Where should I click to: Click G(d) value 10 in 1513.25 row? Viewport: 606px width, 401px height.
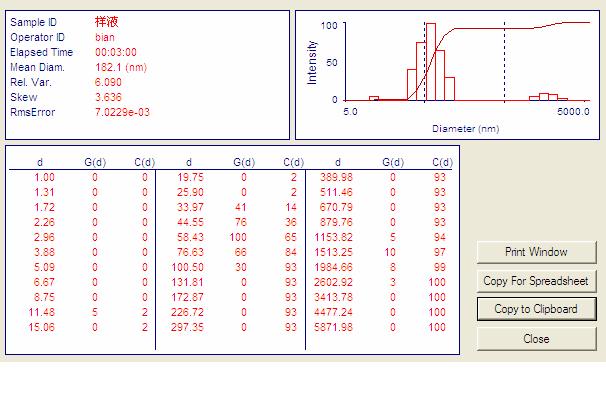390,252
